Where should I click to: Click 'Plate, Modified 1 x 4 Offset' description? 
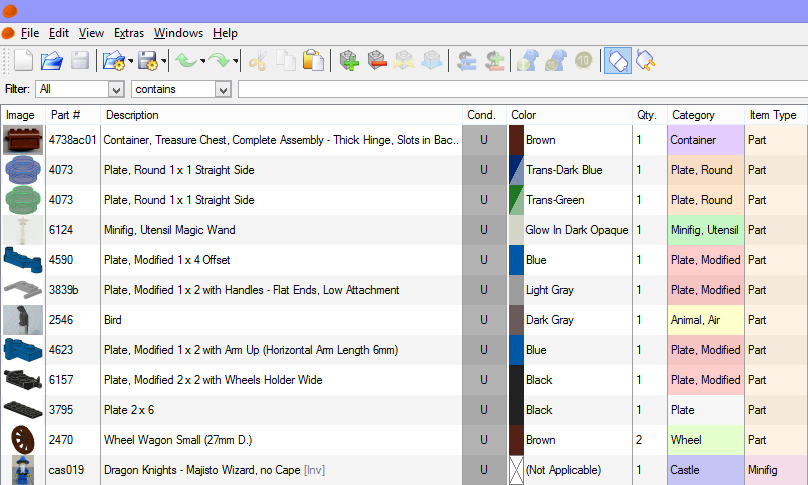167,260
